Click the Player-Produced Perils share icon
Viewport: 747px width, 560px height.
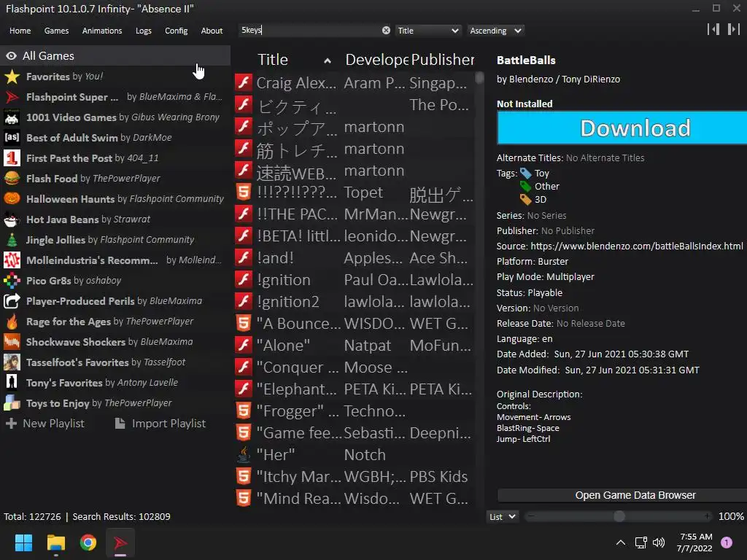(x=12, y=301)
